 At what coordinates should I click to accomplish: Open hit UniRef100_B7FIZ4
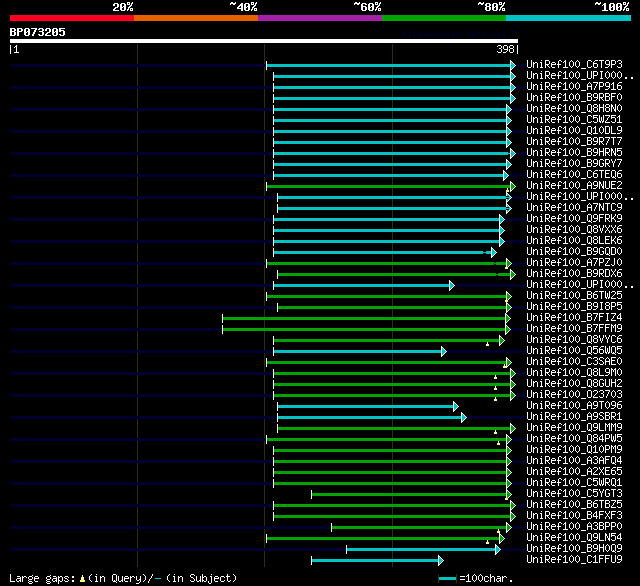[x=574, y=318]
